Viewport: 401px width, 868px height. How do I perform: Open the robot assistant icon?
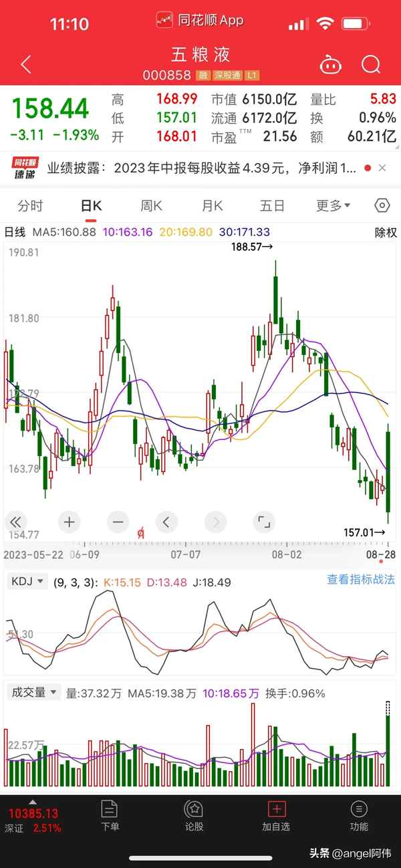coord(329,65)
